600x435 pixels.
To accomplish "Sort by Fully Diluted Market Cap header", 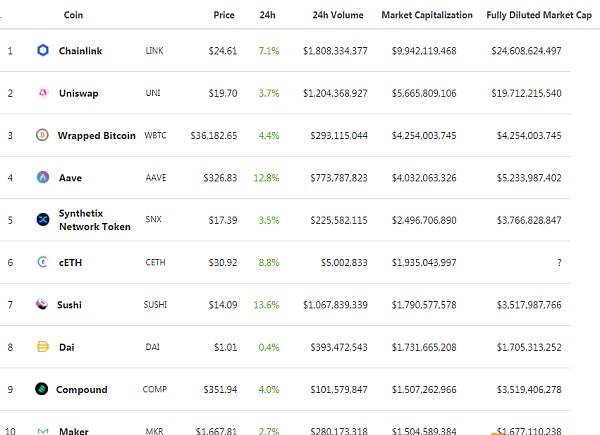I will click(x=539, y=15).
